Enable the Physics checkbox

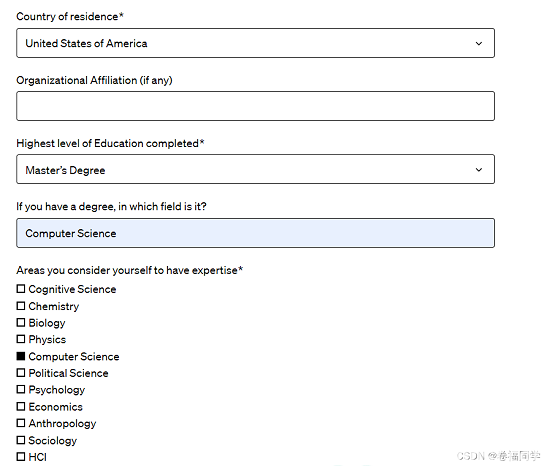pyautogui.click(x=21, y=339)
